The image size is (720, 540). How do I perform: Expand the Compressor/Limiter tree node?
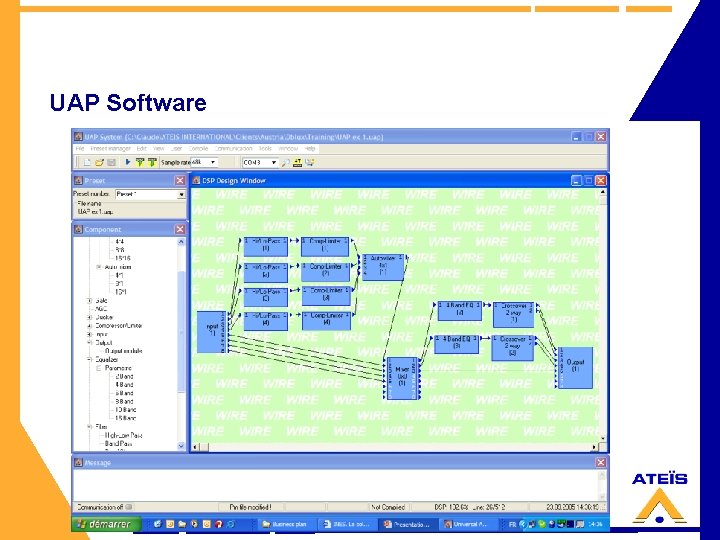pyautogui.click(x=90, y=326)
